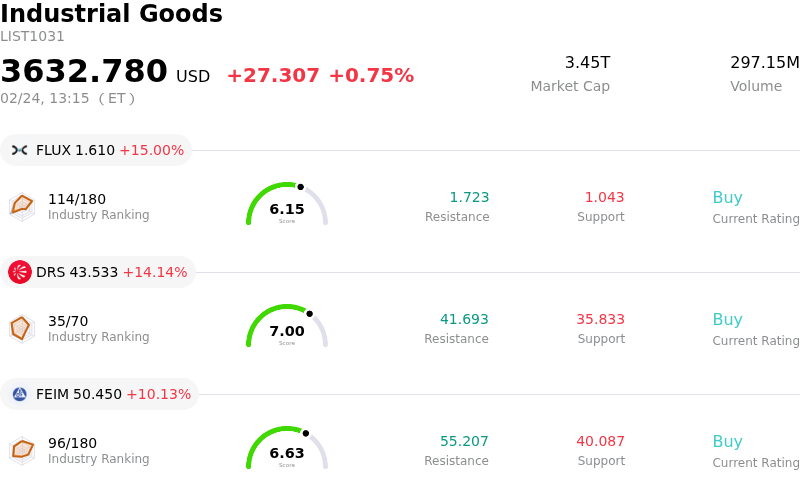Click the 297.15M Volume value
The image size is (800, 488).
click(764, 63)
